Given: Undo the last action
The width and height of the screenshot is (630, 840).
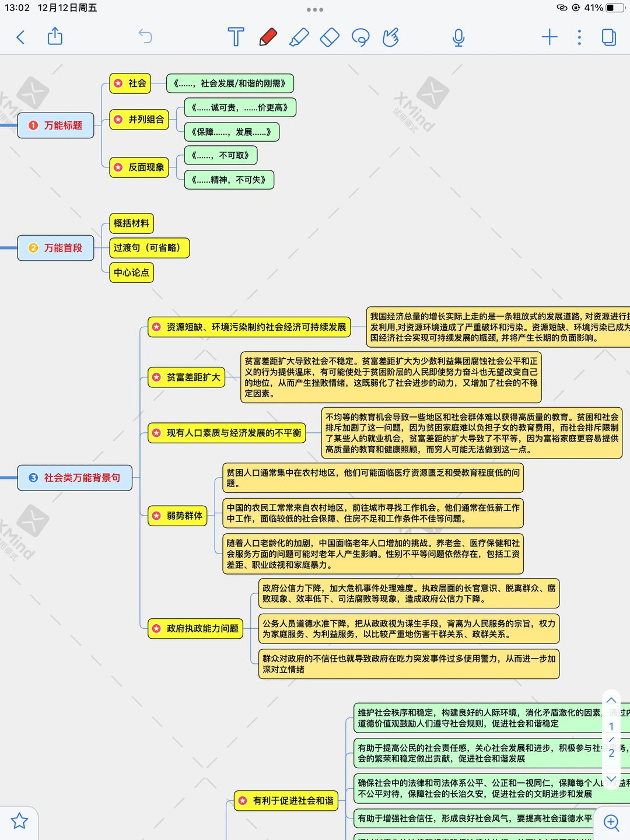Looking at the screenshot, I should pos(144,37).
